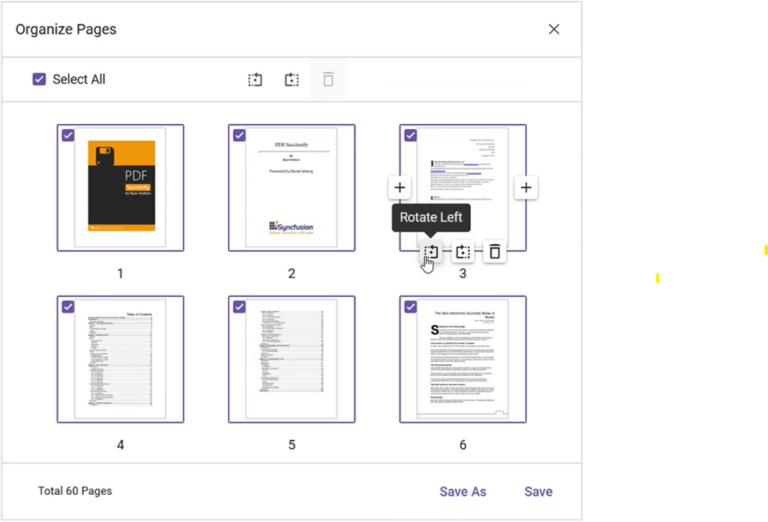The height and width of the screenshot is (522, 768).
Task: Toggle the Select All checkbox
Action: point(39,79)
